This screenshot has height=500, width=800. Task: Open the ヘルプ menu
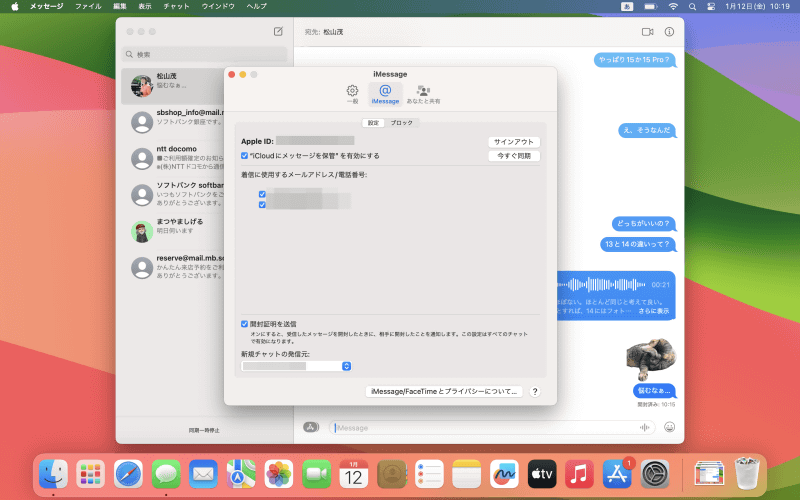click(257, 6)
